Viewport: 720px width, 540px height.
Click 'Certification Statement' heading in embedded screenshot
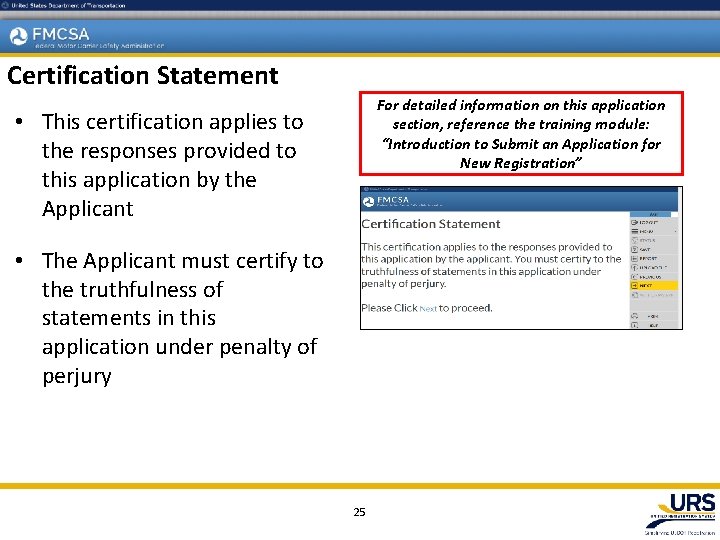pyautogui.click(x=431, y=224)
